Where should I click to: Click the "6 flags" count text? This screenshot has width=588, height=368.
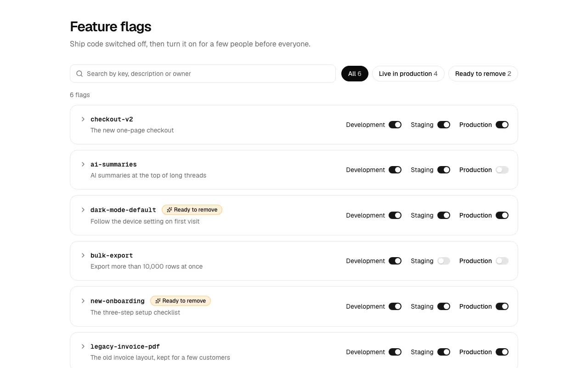click(x=80, y=95)
